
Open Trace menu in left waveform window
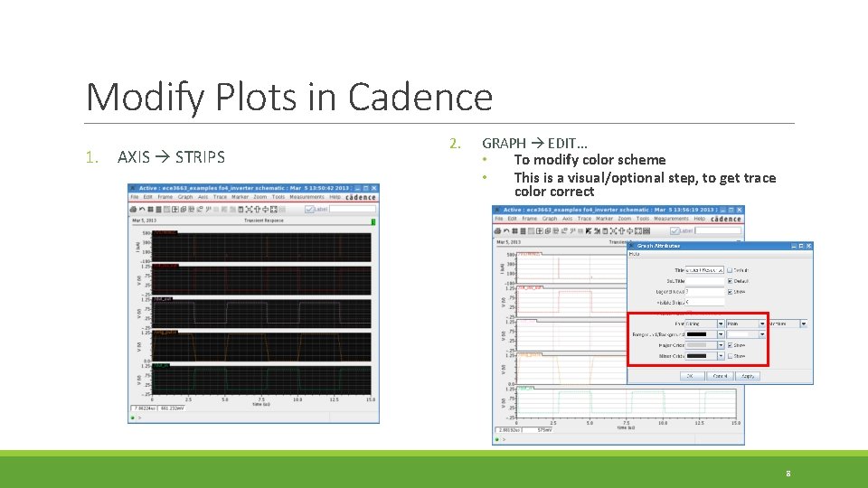[x=220, y=197]
